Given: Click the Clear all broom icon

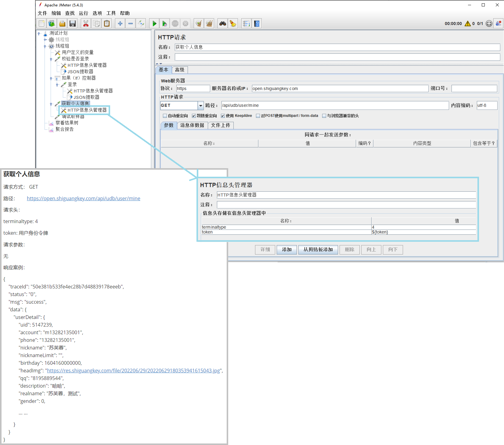Looking at the screenshot, I should (x=209, y=24).
